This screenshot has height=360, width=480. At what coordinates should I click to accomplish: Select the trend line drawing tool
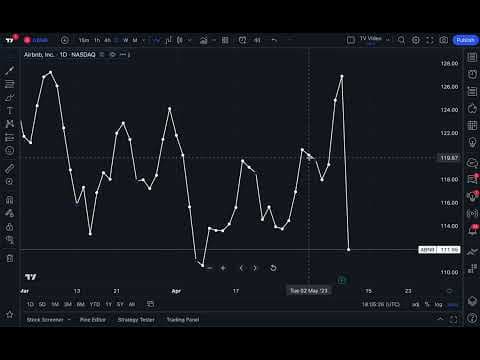tap(10, 70)
